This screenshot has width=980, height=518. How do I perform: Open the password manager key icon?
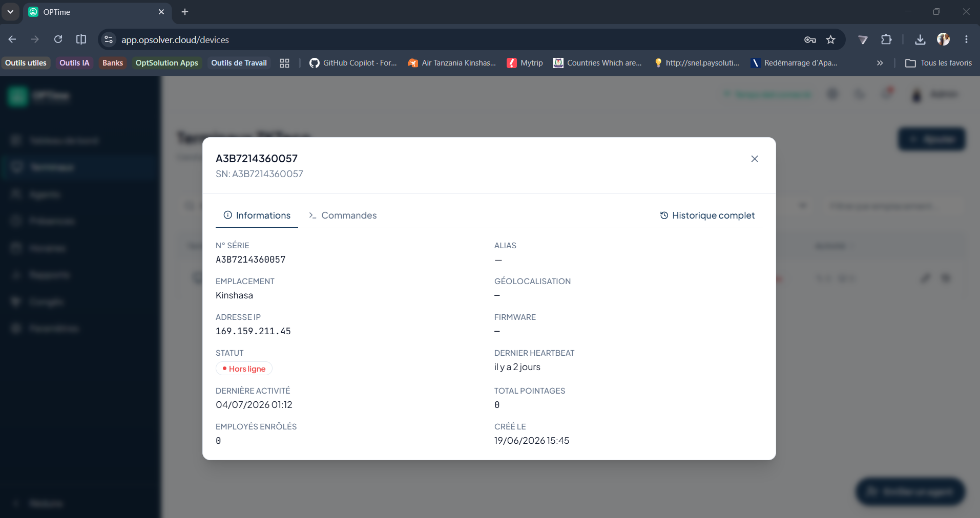click(810, 39)
